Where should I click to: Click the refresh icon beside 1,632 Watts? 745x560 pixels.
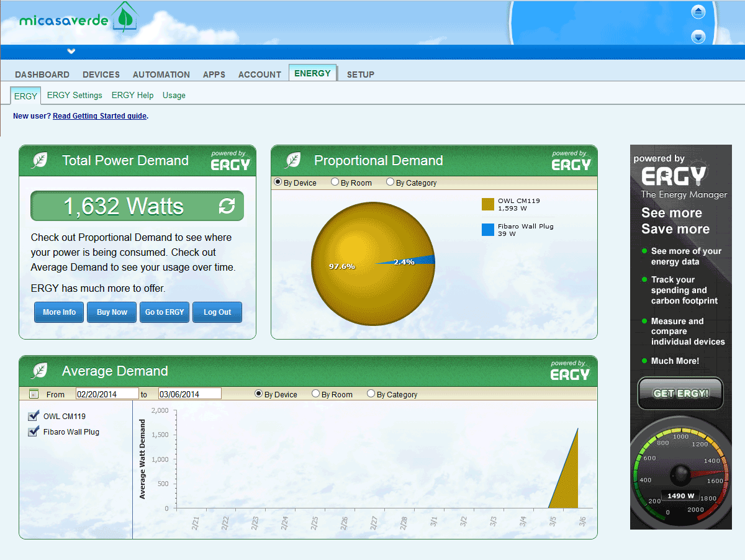coord(227,206)
